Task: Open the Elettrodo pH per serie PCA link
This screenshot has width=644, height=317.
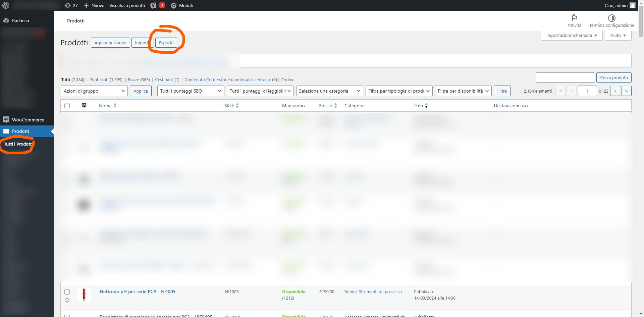Action: (x=137, y=292)
